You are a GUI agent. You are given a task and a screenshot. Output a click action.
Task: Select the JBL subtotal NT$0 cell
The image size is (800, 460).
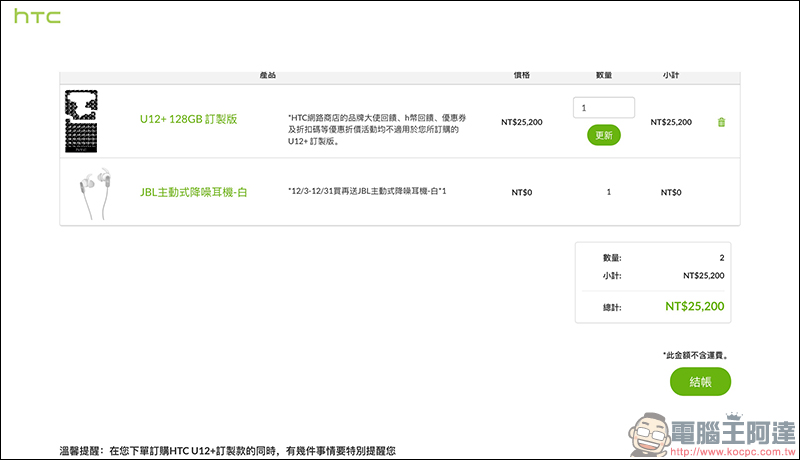coord(671,192)
